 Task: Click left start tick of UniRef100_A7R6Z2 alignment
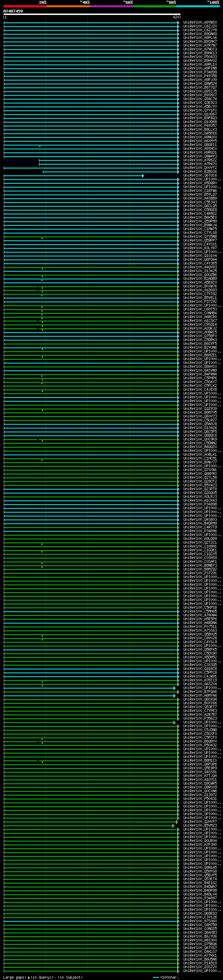click(x=39, y=160)
